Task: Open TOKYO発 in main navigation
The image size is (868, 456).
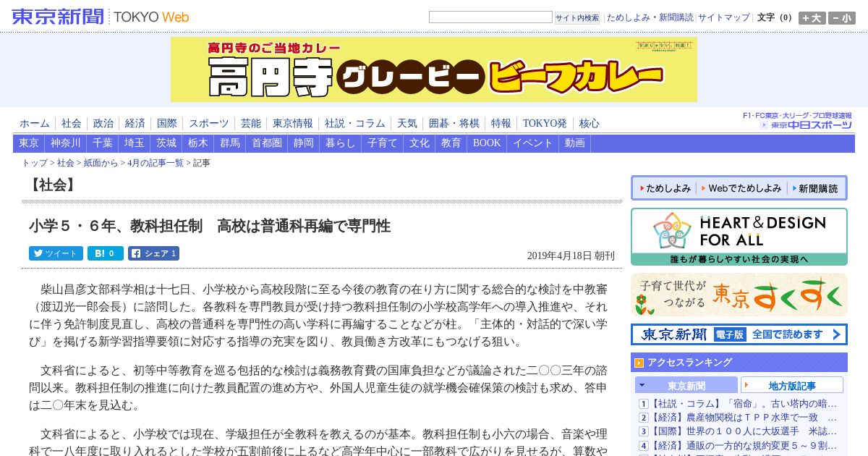Action: point(545,123)
